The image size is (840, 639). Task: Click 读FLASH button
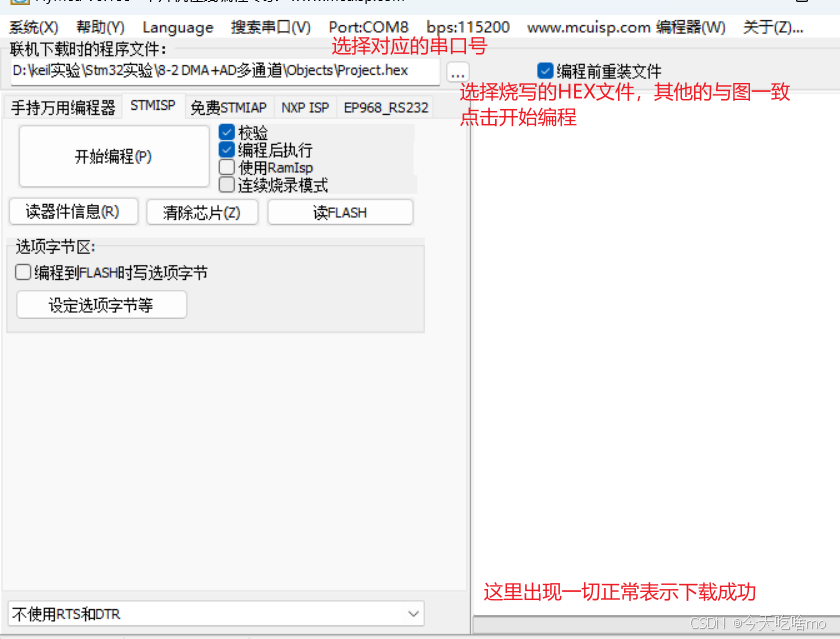click(340, 212)
